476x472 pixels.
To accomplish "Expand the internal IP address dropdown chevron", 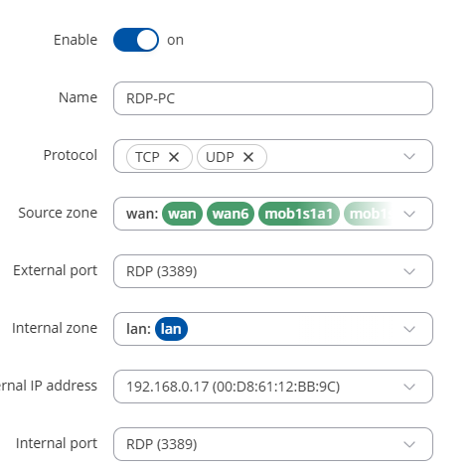I will click(409, 387).
